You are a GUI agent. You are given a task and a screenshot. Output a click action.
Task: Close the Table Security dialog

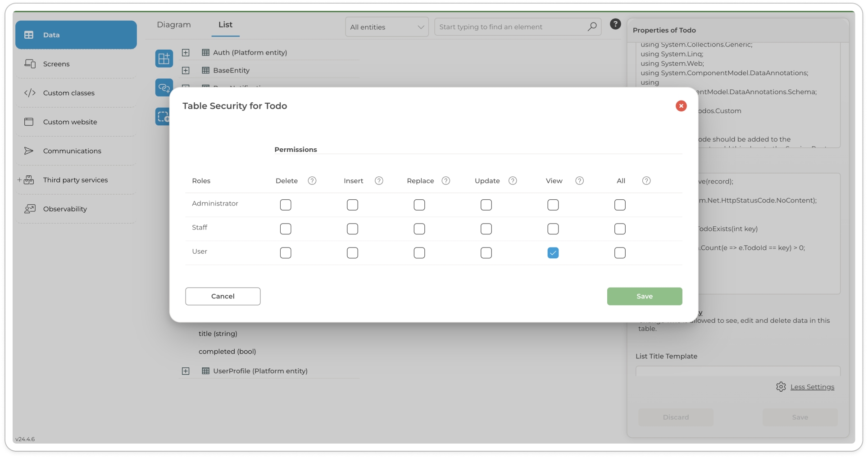point(681,106)
